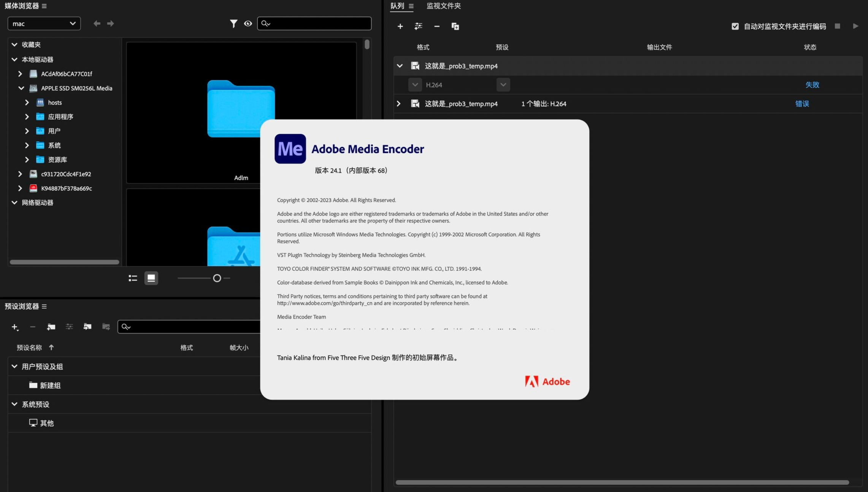This screenshot has width=868, height=492.
Task: Collapse APPLE SSD SM0256L Media drive
Action: click(x=21, y=88)
